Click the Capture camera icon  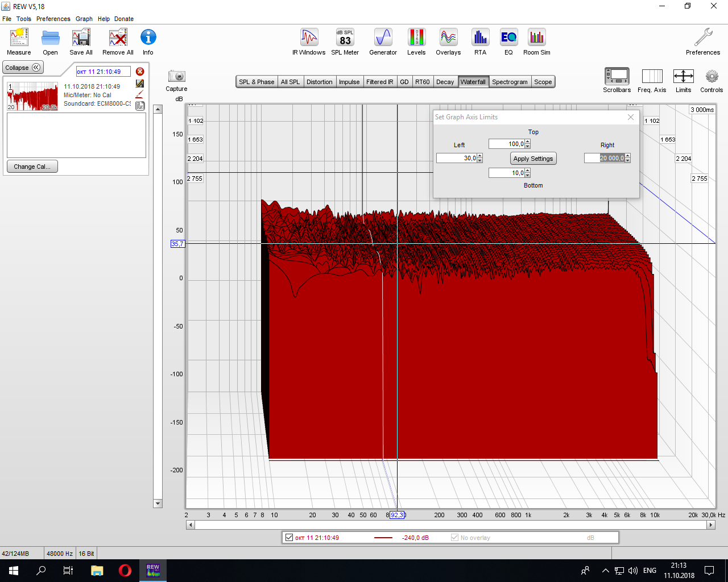pyautogui.click(x=176, y=76)
